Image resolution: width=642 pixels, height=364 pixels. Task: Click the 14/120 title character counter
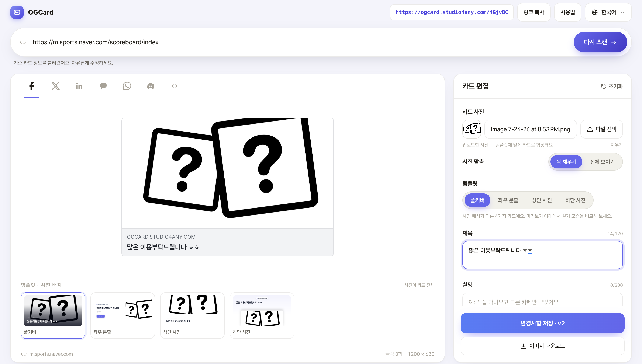(615, 234)
